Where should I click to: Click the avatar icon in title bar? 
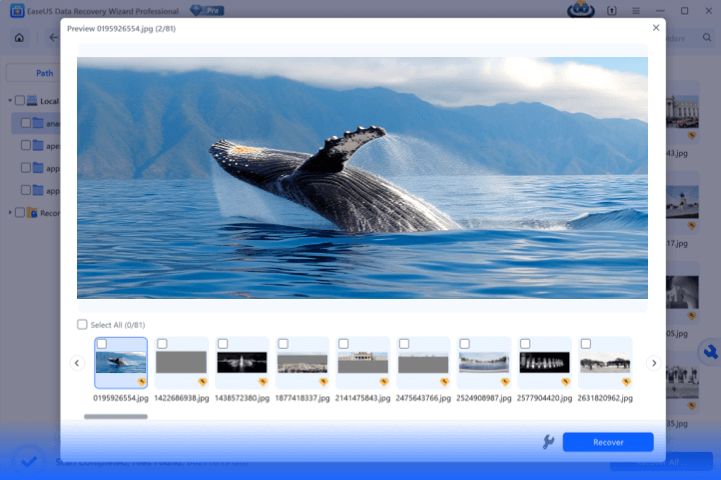(x=581, y=10)
